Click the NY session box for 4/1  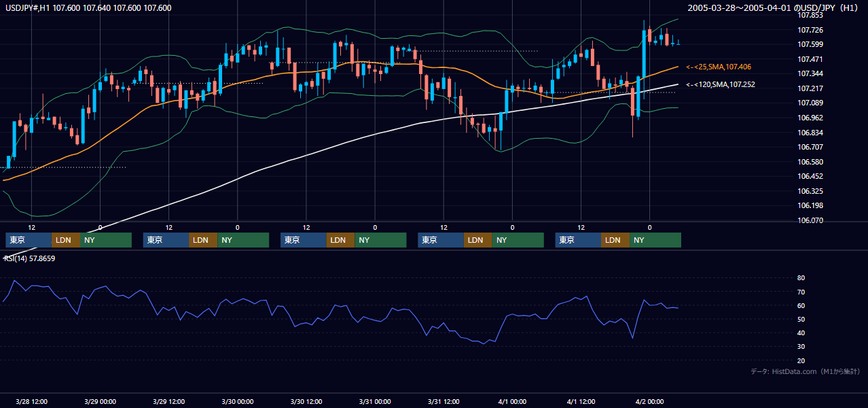tap(655, 240)
